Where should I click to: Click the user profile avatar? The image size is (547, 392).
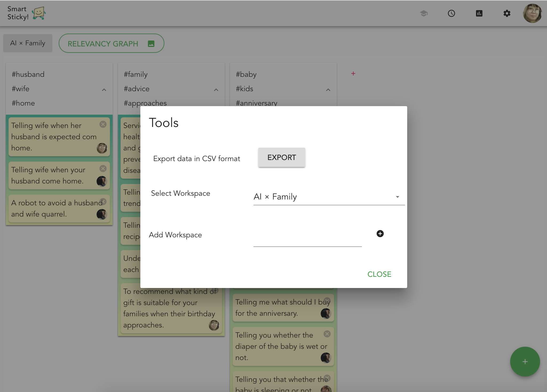pos(532,13)
